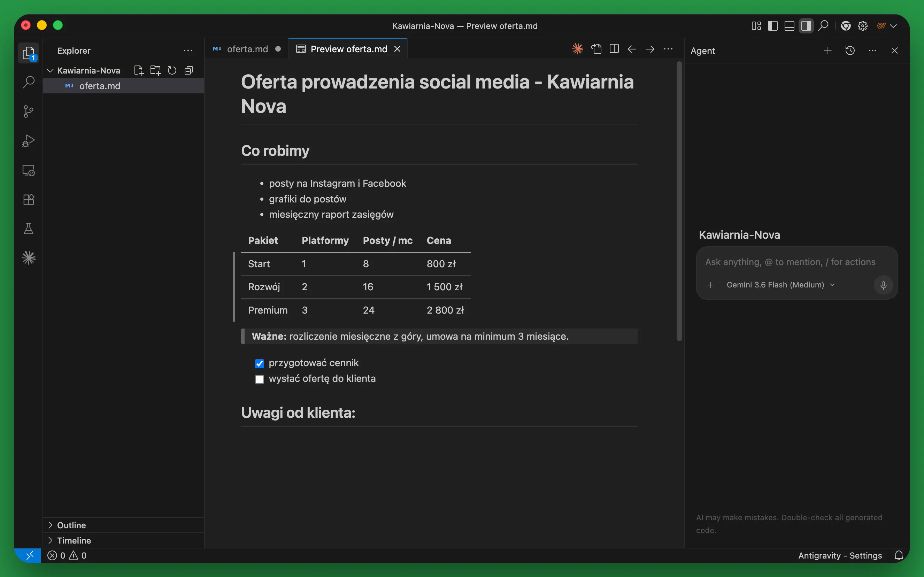Refresh the Explorer file tree
This screenshot has width=924, height=577.
(x=172, y=70)
